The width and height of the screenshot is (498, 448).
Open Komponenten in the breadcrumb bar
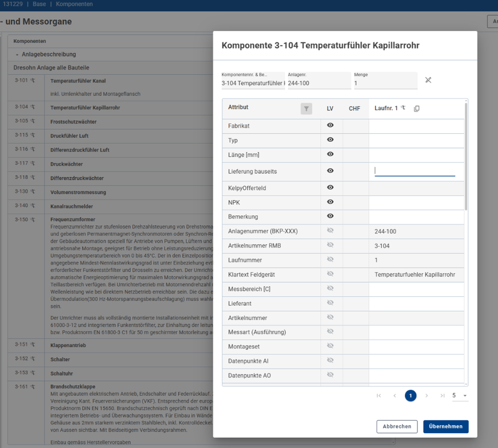click(74, 4)
